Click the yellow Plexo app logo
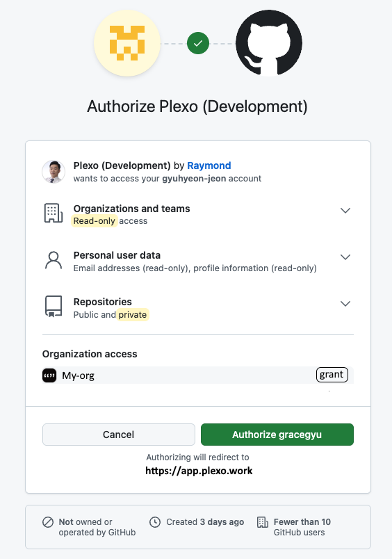 (x=127, y=43)
